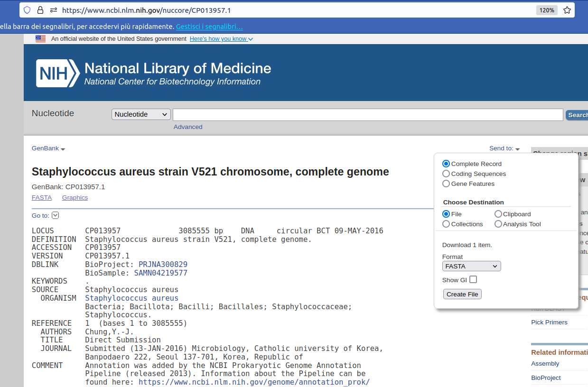Open the Graphics view link

coord(75,198)
